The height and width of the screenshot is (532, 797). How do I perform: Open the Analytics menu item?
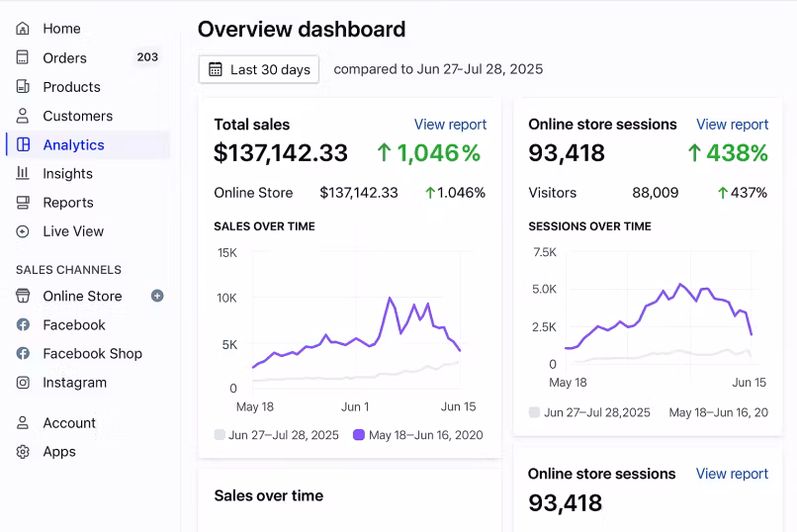[x=73, y=145]
